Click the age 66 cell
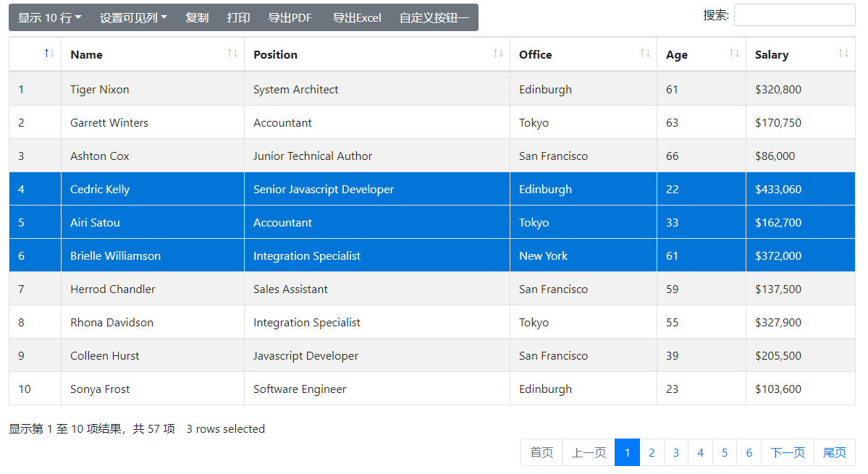 [x=701, y=156]
